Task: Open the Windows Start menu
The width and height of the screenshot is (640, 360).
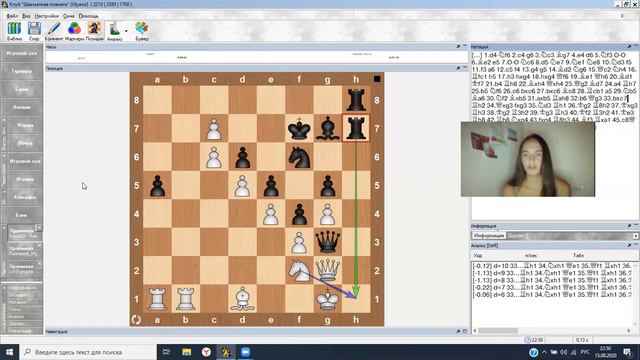Action: coord(9,352)
